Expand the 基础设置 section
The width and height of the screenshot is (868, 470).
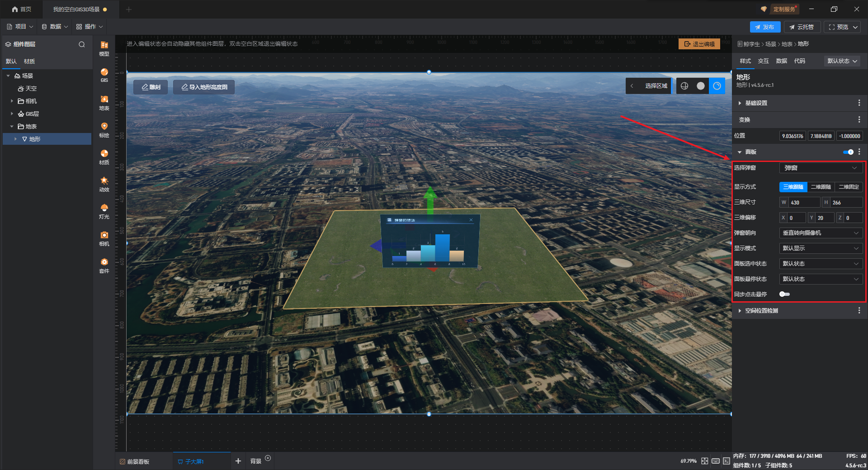pos(756,103)
